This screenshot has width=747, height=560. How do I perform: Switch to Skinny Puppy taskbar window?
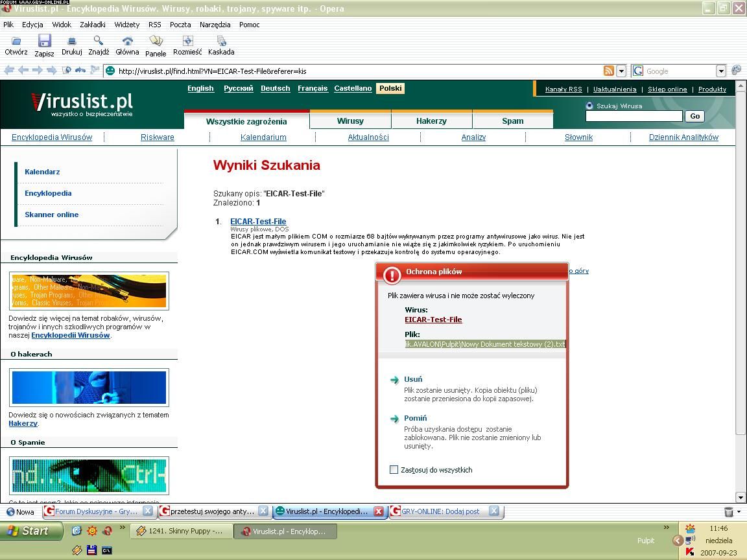[x=182, y=531]
